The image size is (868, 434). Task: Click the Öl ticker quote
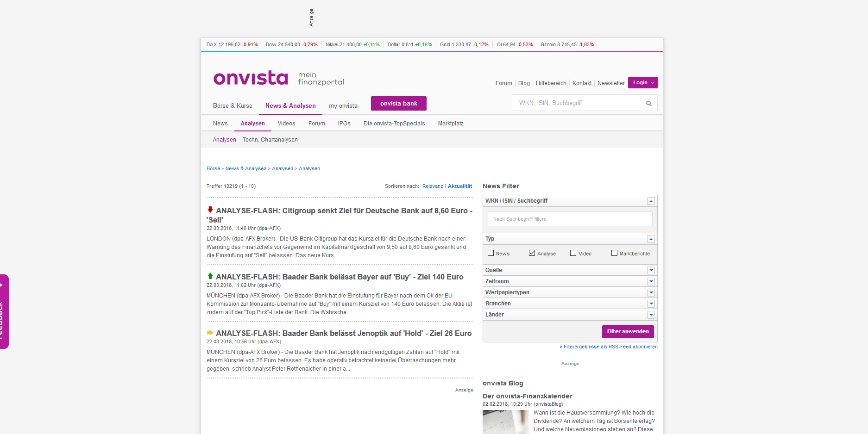pyautogui.click(x=515, y=45)
